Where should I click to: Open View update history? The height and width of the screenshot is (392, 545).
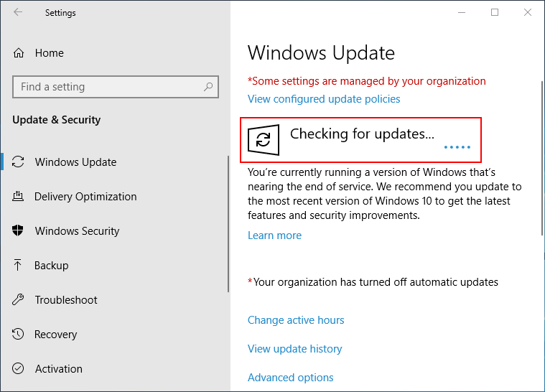pos(294,349)
